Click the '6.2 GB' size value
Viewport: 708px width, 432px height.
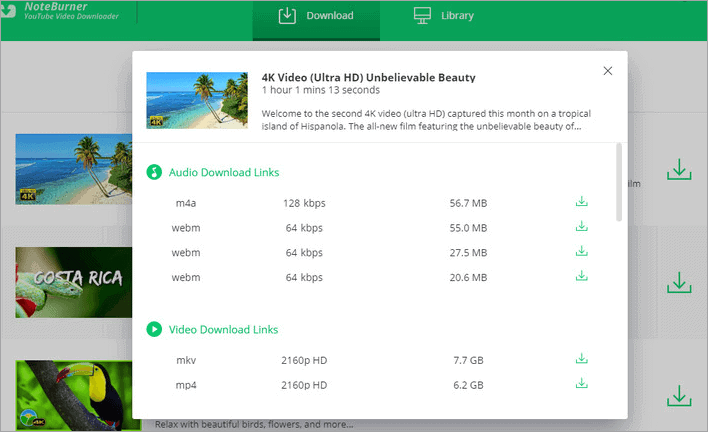pyautogui.click(x=468, y=385)
